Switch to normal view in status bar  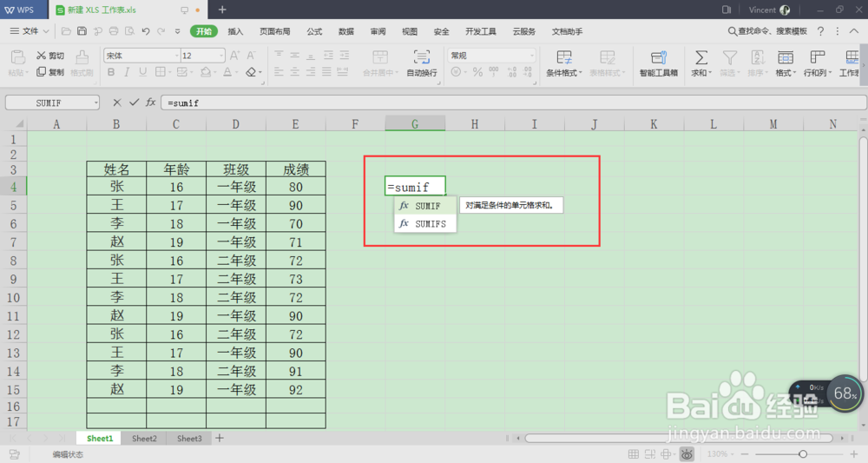[634, 454]
